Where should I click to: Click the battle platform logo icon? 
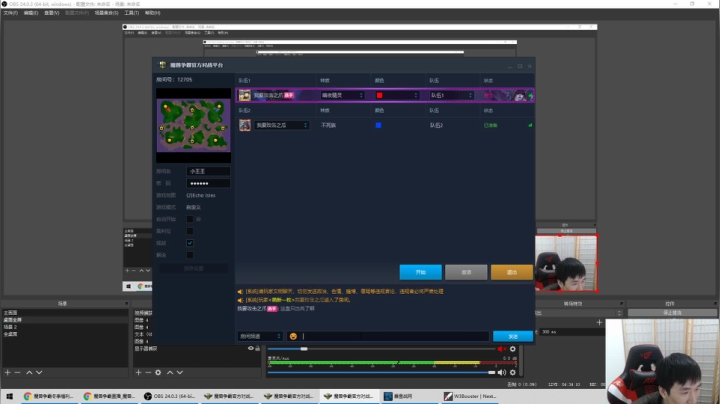click(x=162, y=65)
